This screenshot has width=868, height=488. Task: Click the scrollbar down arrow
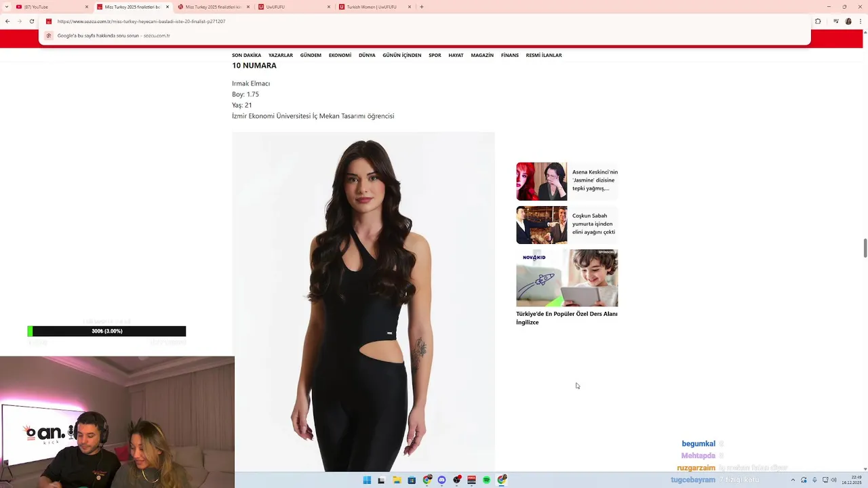point(865,469)
